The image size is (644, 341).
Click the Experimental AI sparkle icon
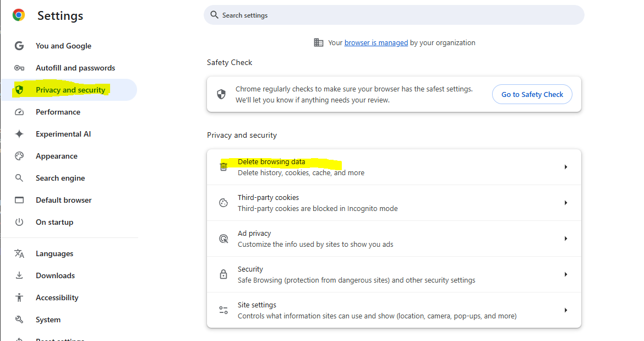(19, 134)
